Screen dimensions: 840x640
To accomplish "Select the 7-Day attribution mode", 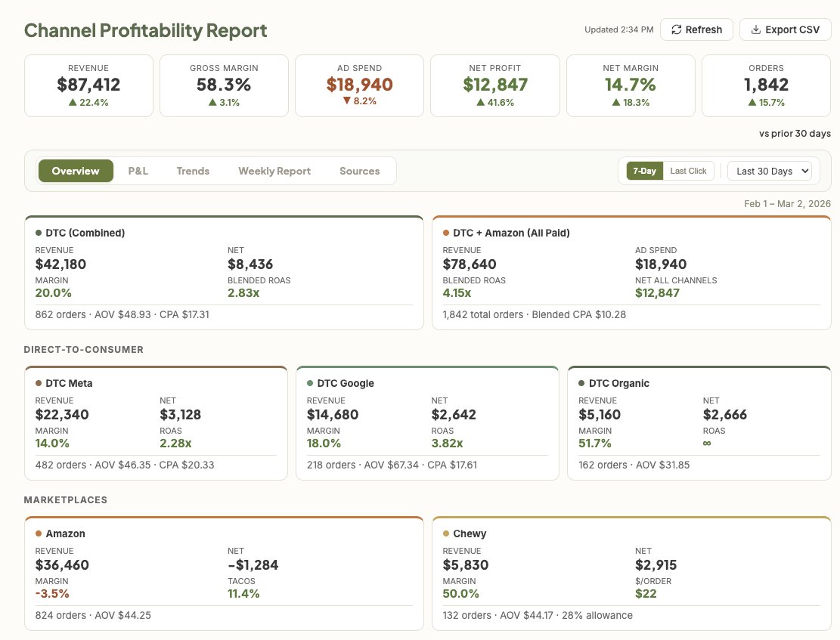I will click(x=644, y=171).
